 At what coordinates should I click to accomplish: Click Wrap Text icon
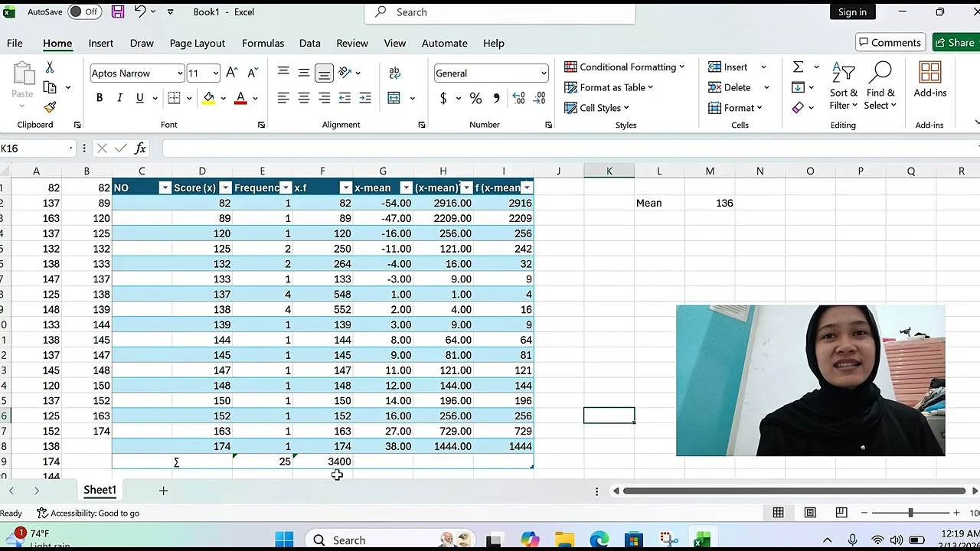[394, 73]
